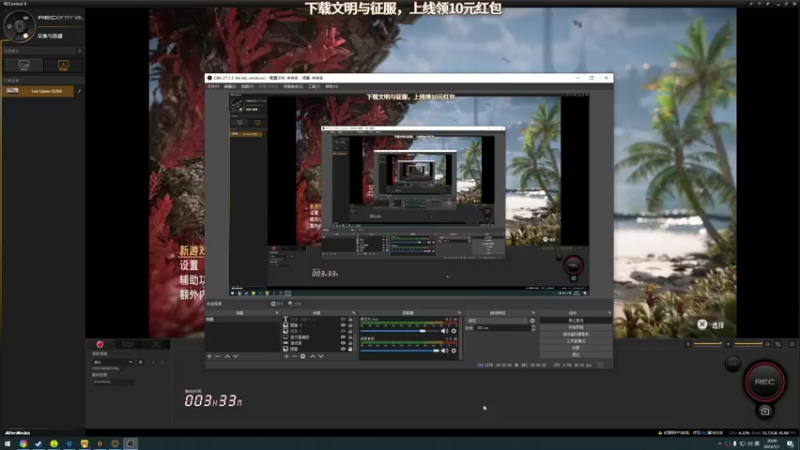800x450 pixels.
Task: Open OBS 文件(F) menu
Action: [213, 87]
